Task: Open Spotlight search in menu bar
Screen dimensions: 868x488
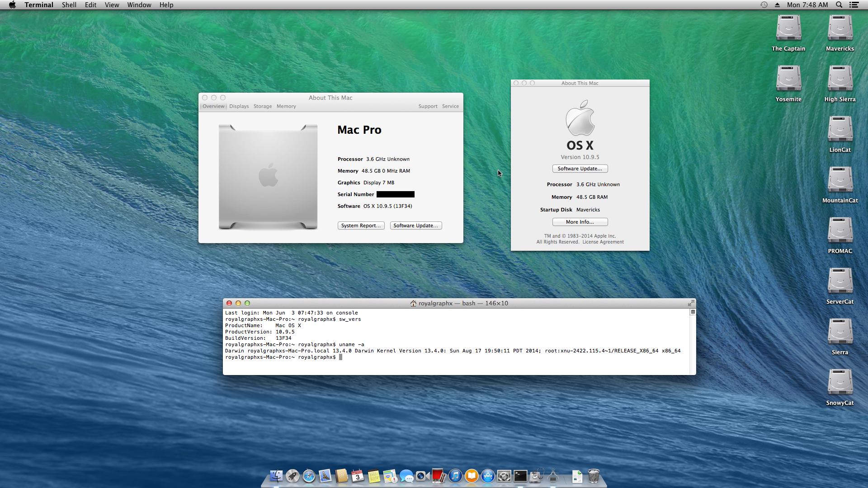Action: click(839, 5)
